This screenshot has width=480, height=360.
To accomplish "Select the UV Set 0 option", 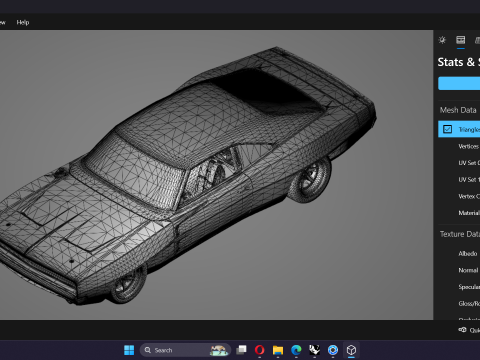I will 469,163.
